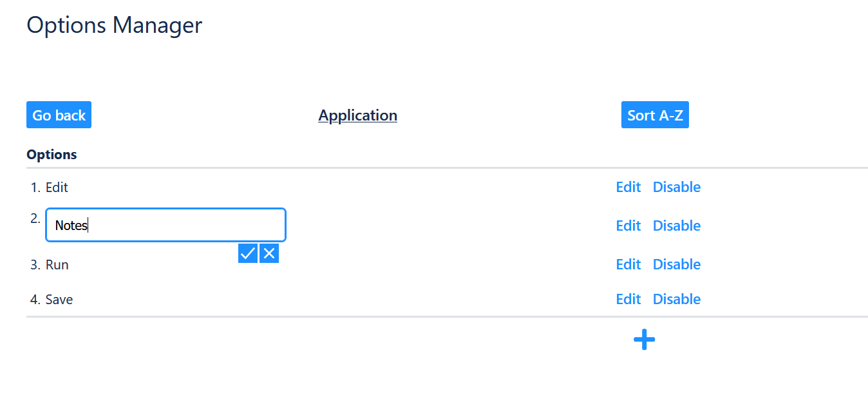This screenshot has height=395, width=868.
Task: Add a new option with plus icon
Action: (644, 340)
